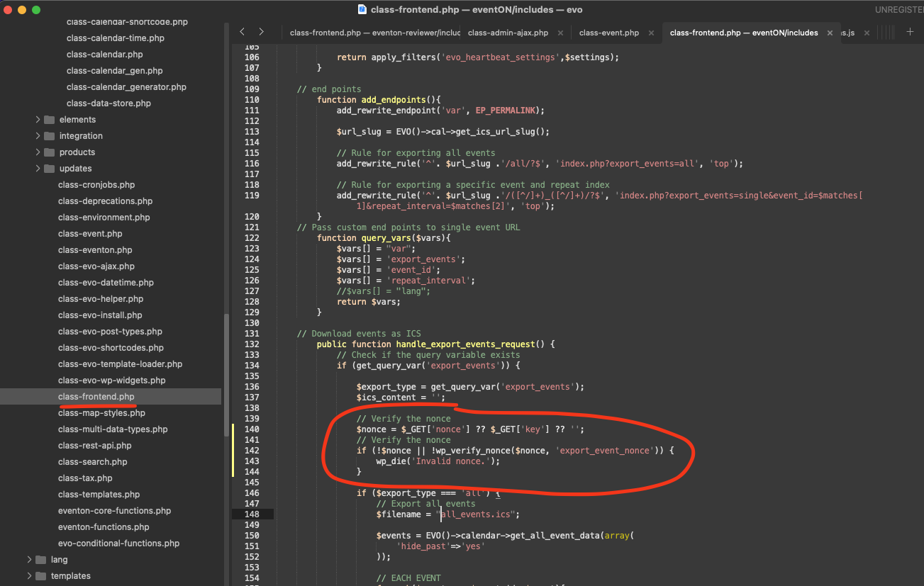The image size is (924, 586).
Task: Click the templates folder icon
Action: (x=40, y=576)
